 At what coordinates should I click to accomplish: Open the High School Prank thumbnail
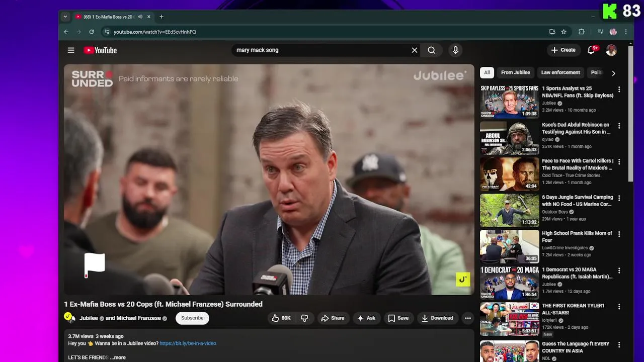[509, 246]
